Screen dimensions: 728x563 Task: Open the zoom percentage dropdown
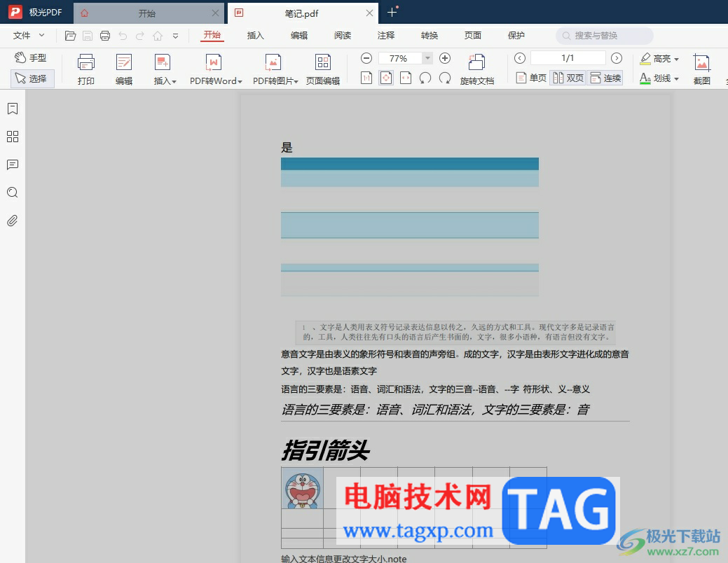pyautogui.click(x=427, y=58)
